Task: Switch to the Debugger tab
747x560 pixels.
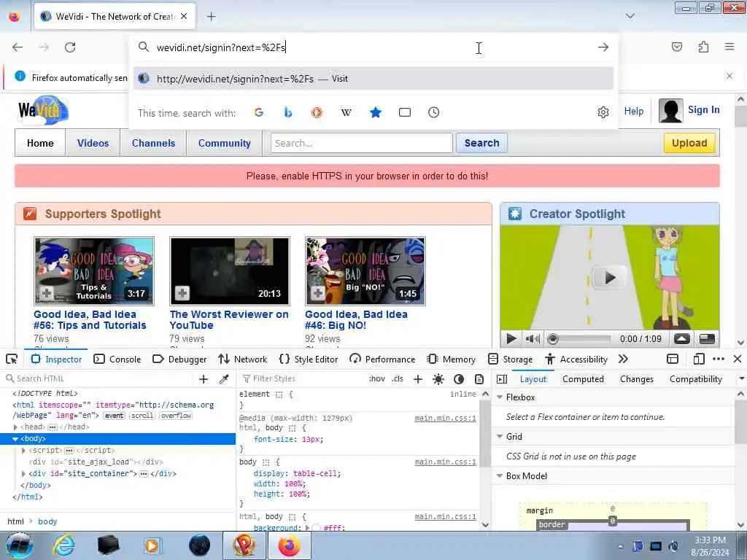Action: coord(179,359)
